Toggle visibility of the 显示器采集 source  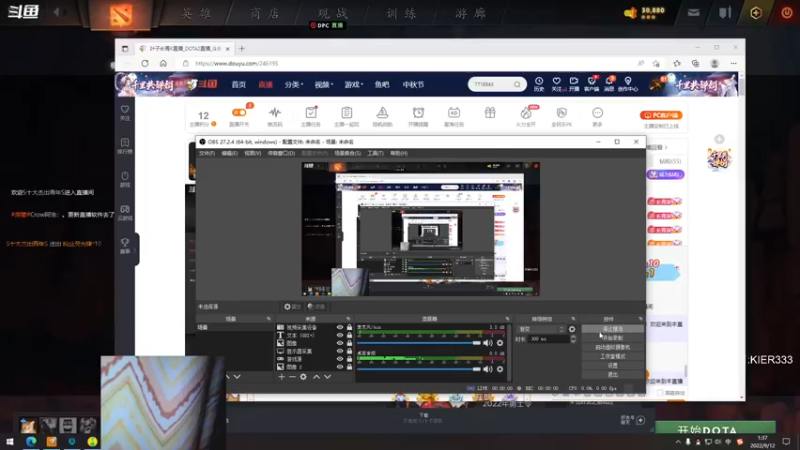tap(340, 351)
